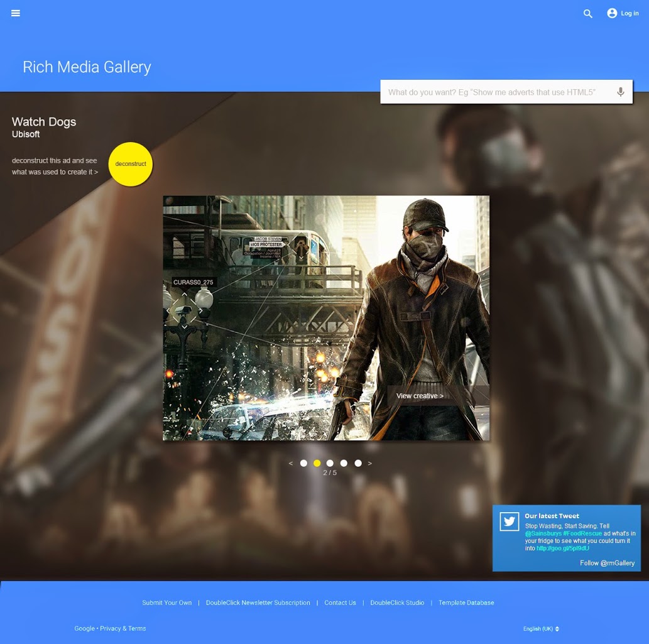
Task: Click the search magnifier icon
Action: click(x=587, y=14)
